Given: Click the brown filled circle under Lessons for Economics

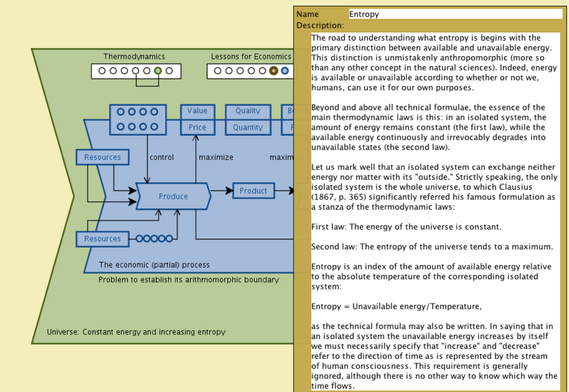Looking at the screenshot, I should tap(273, 71).
